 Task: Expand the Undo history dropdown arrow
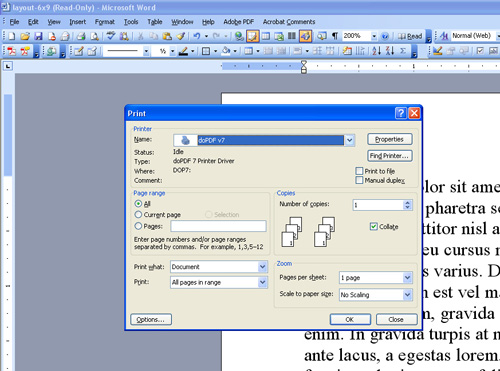206,36
